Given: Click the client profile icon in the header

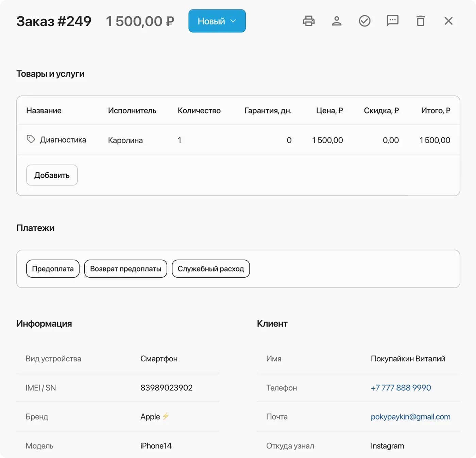Looking at the screenshot, I should [x=337, y=21].
